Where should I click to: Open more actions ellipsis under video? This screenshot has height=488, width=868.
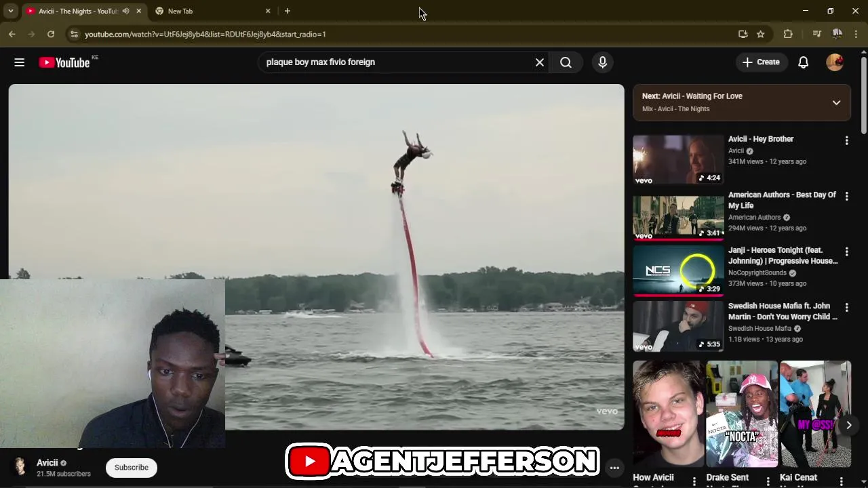(614, 468)
